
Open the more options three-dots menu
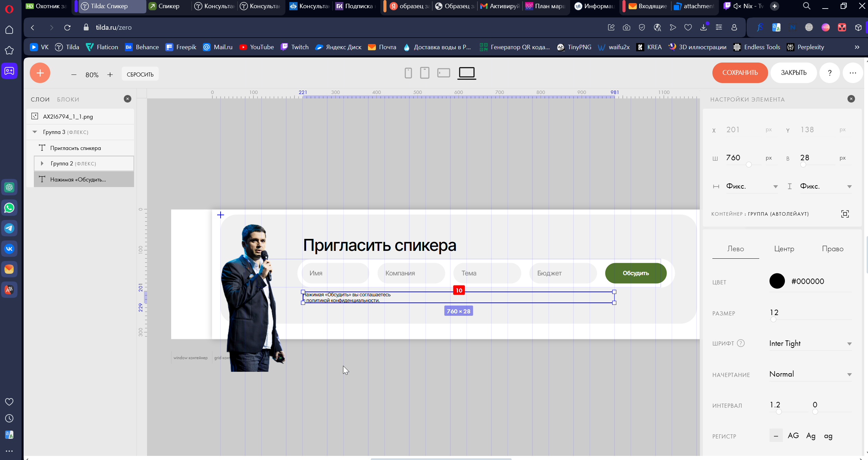(x=853, y=73)
